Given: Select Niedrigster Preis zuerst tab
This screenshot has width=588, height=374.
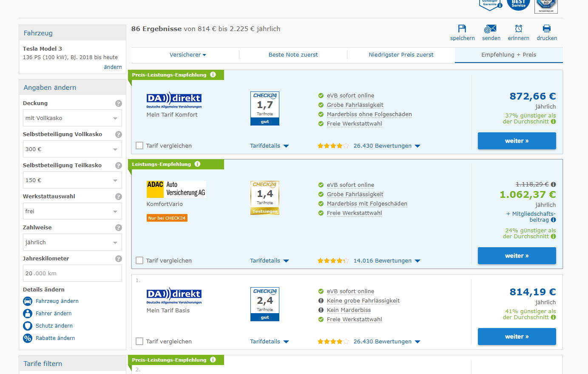Looking at the screenshot, I should click(401, 55).
